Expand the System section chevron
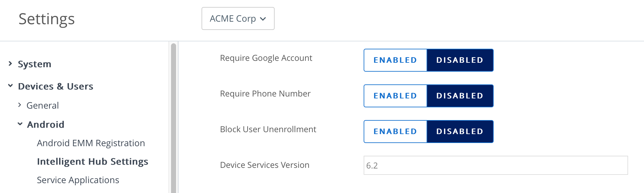 pyautogui.click(x=10, y=64)
